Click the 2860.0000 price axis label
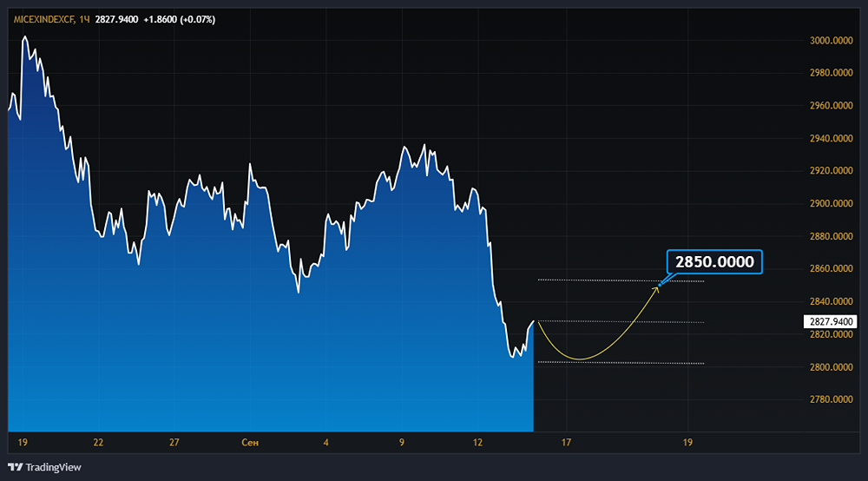 tap(832, 269)
